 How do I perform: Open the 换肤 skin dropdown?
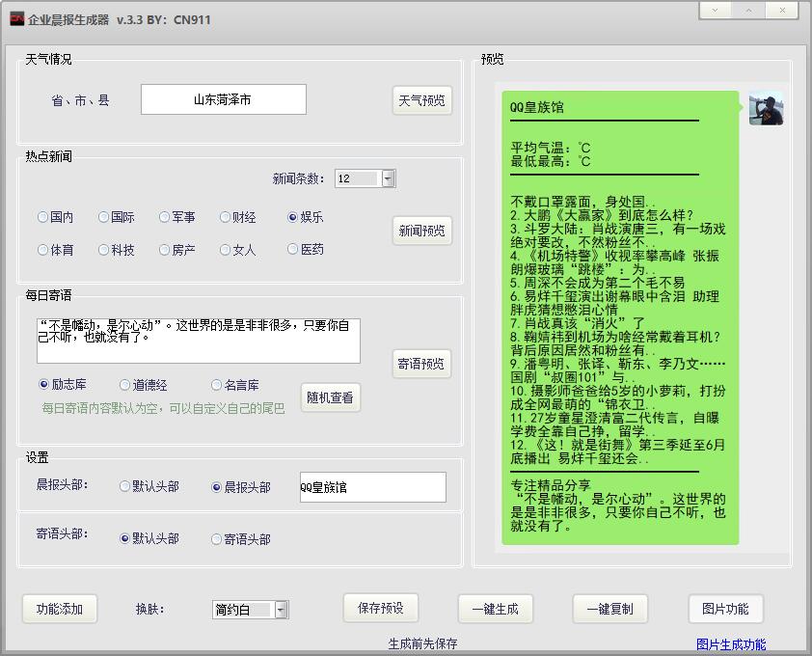[x=283, y=609]
